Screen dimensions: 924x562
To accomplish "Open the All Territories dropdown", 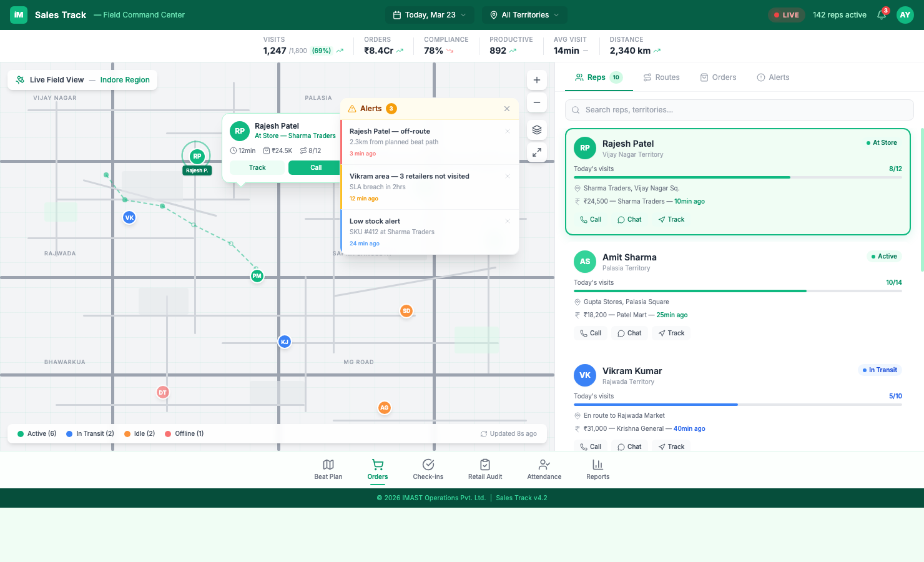I will click(x=524, y=14).
